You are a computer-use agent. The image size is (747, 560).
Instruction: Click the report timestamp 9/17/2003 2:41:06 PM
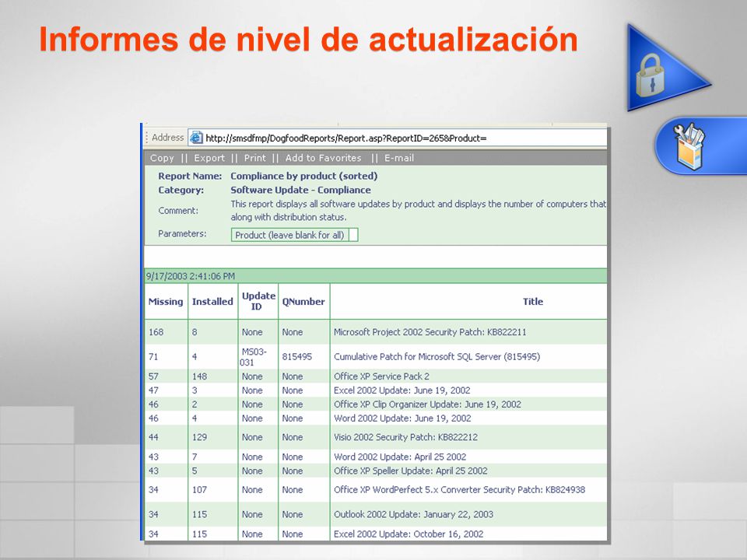click(x=191, y=276)
